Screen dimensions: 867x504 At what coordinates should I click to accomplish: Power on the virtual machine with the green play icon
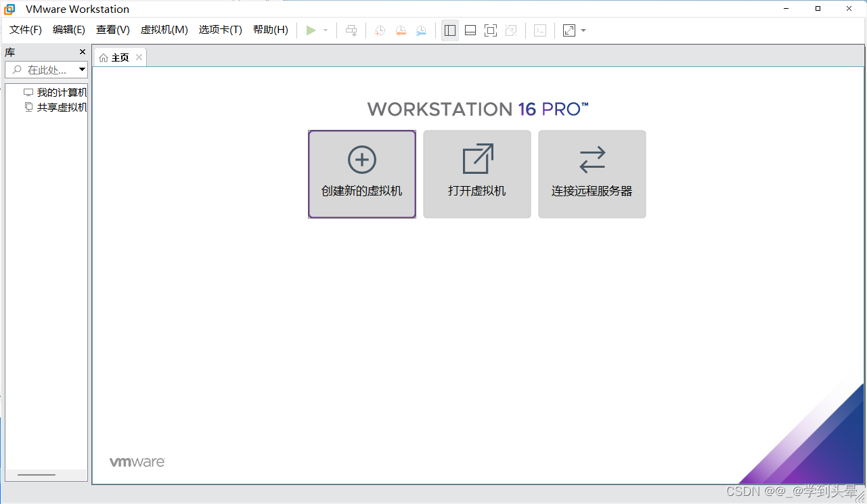coord(311,30)
